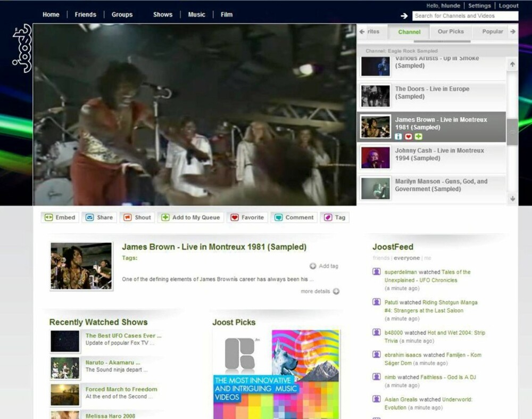
Task: Open info icon on James Brown list item
Action: [x=398, y=136]
